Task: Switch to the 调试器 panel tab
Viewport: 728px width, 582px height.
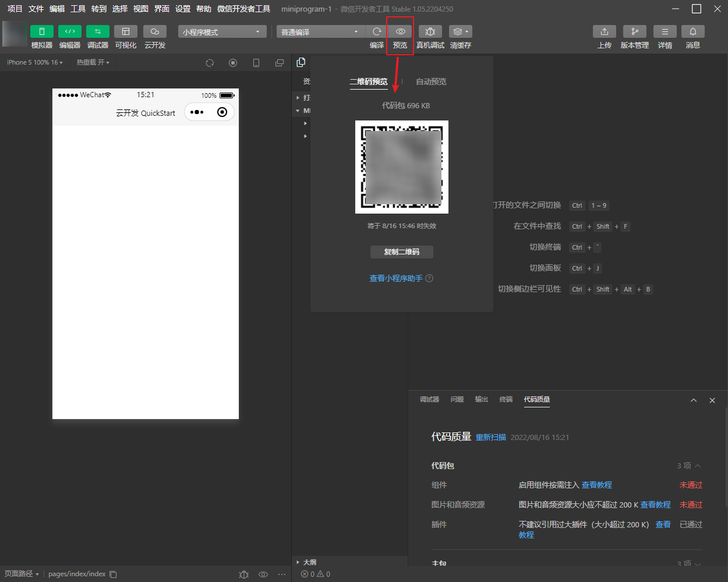Action: coord(430,399)
